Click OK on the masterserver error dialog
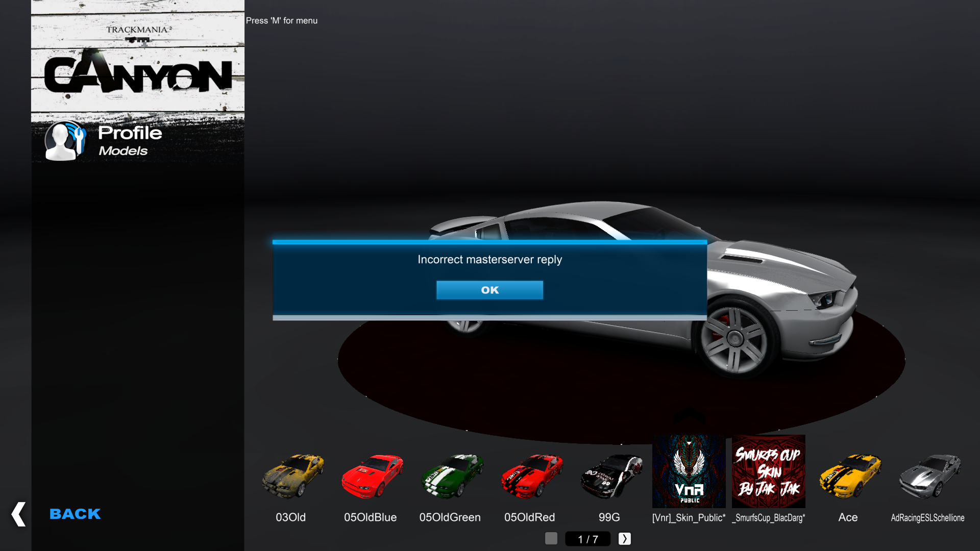 pyautogui.click(x=489, y=290)
